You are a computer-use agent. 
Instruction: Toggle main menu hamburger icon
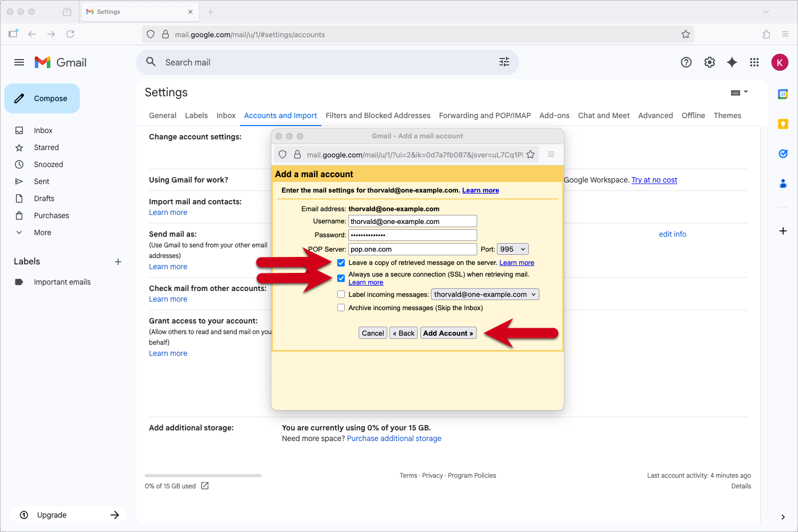19,62
